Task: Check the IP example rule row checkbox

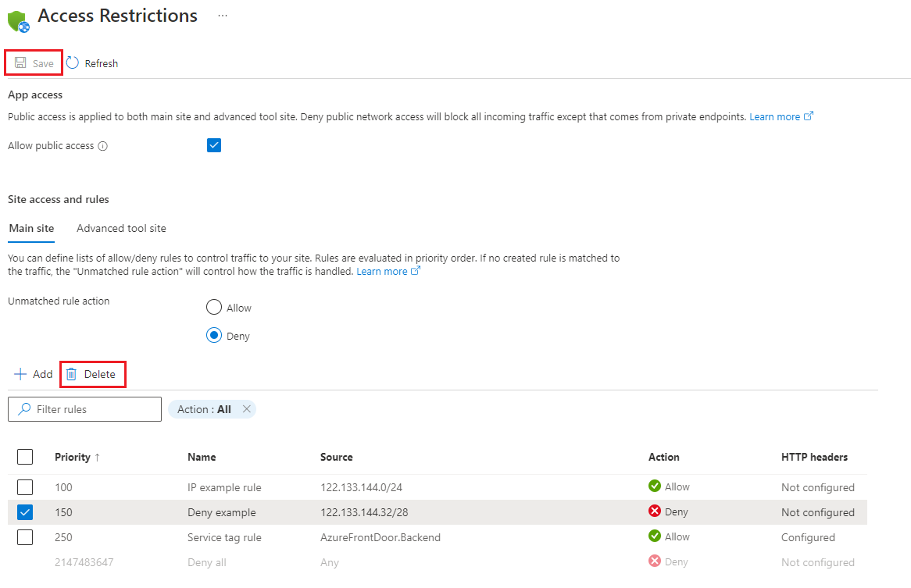Action: click(x=25, y=487)
